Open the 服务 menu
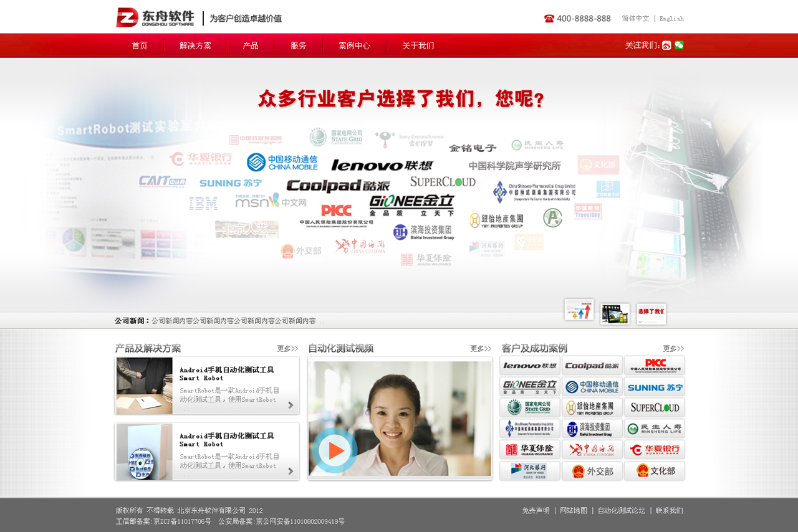 (x=299, y=45)
